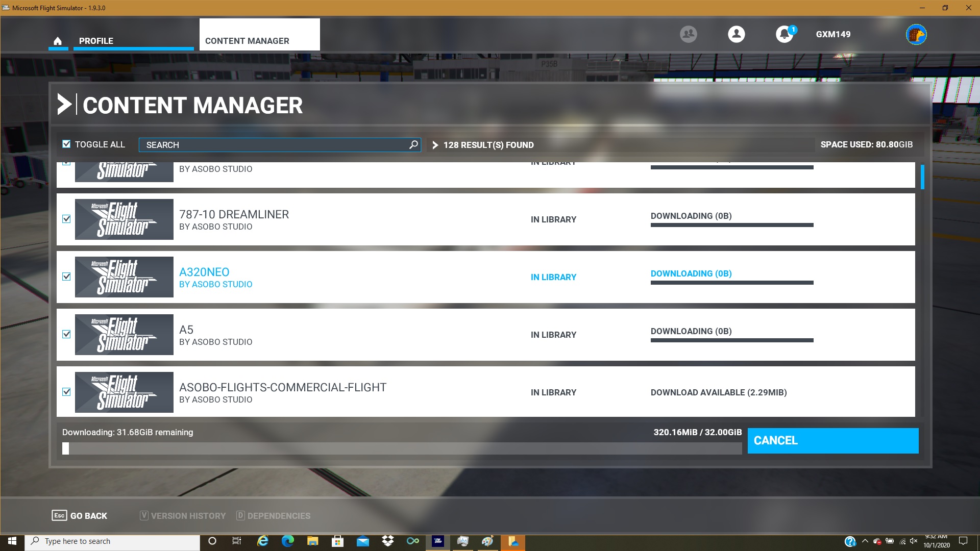This screenshot has height=551, width=980.
Task: Click SPACE USED: 80.80GIB label
Action: tap(867, 144)
